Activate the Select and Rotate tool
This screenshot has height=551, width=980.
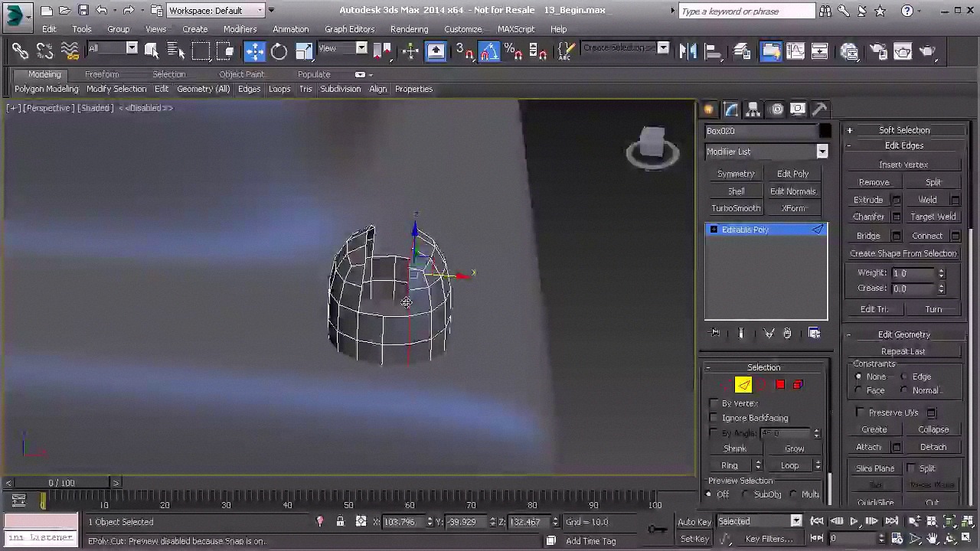pos(279,51)
